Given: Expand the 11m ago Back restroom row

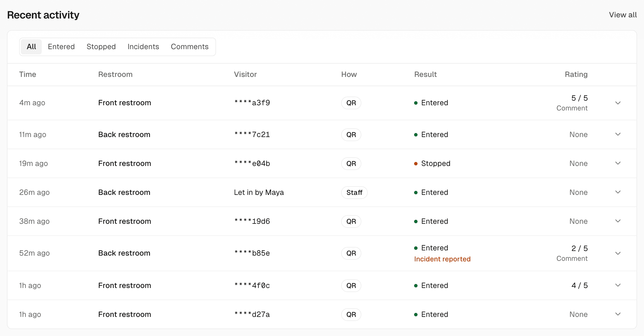Looking at the screenshot, I should pos(618,134).
